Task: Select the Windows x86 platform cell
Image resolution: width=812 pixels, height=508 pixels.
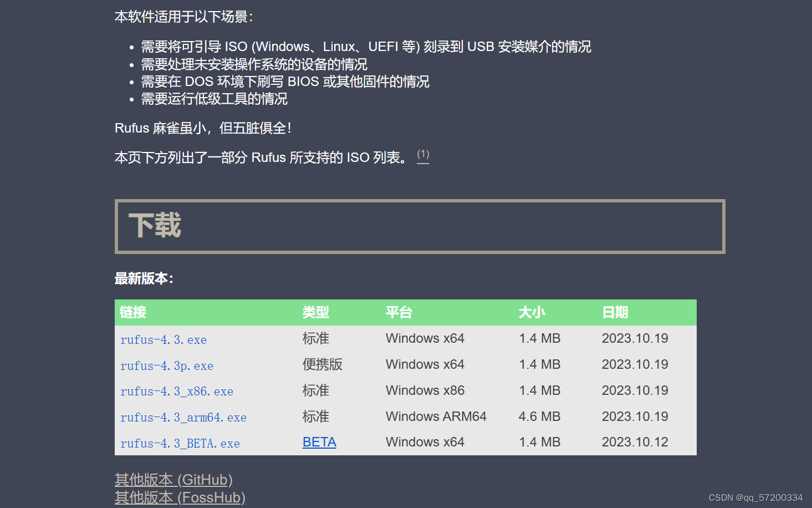Action: 425,390
